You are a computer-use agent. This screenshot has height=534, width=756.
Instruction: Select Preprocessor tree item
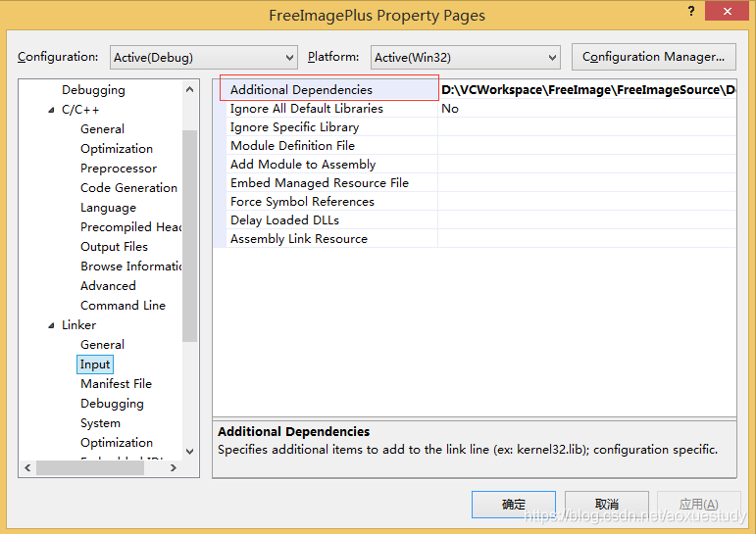119,169
